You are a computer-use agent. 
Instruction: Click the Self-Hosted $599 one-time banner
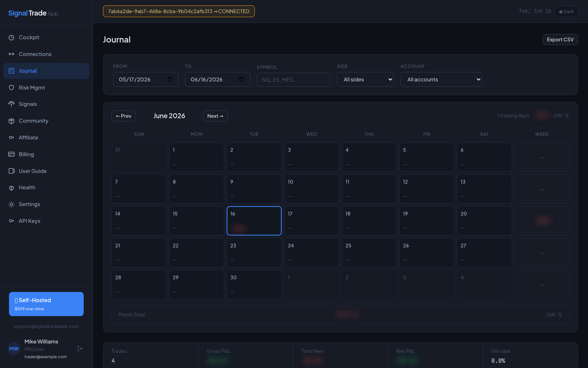pos(46,304)
